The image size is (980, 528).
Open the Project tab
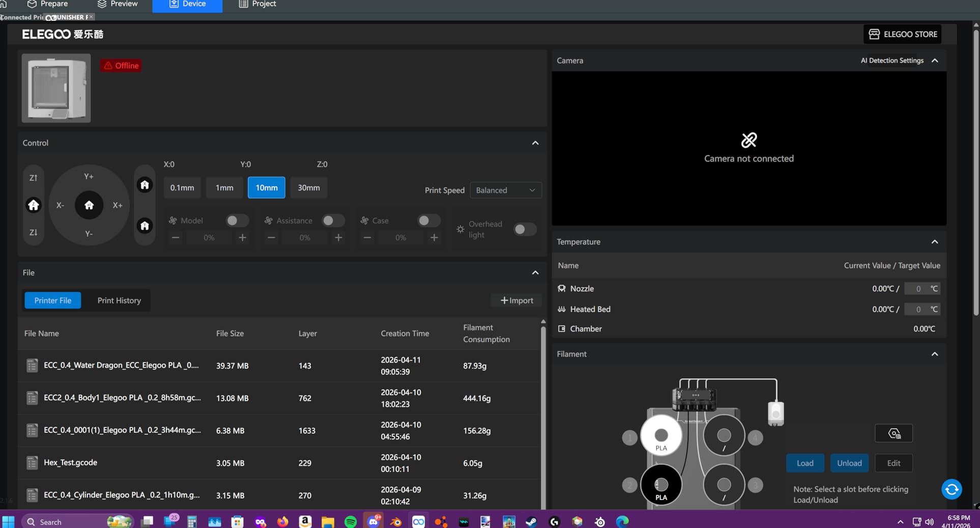tap(257, 4)
